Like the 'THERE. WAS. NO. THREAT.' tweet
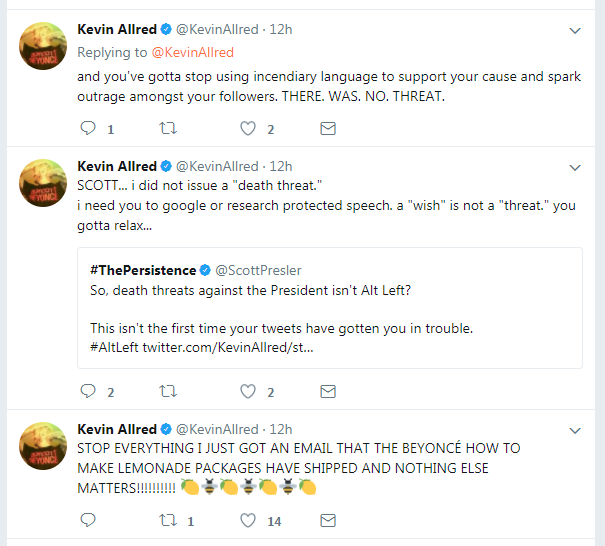The width and height of the screenshot is (605, 546). pyautogui.click(x=248, y=128)
